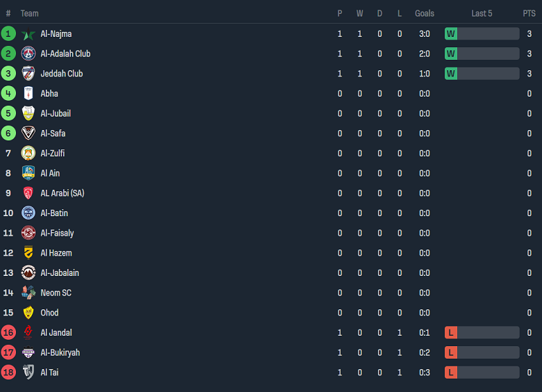Click the Neom SC crest icon
This screenshot has height=392, width=542.
28,293
